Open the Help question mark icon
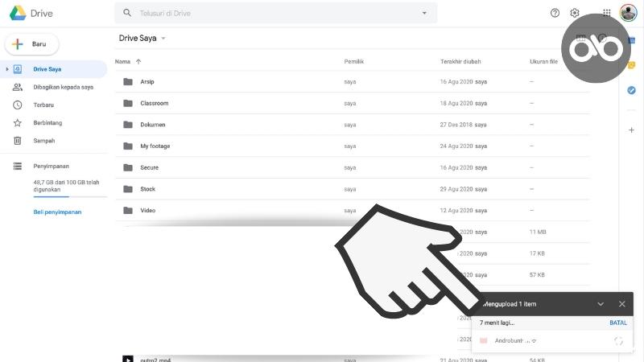Image resolution: width=644 pixels, height=362 pixels. pyautogui.click(x=555, y=13)
